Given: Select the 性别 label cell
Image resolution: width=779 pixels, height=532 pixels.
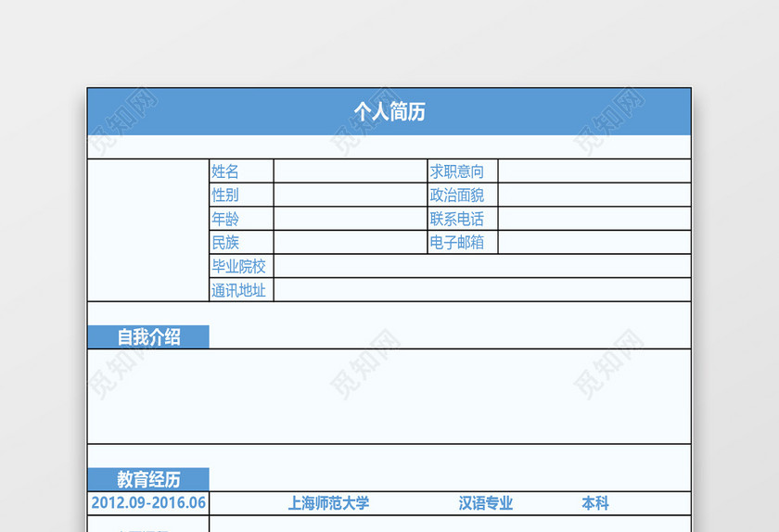Looking at the screenshot, I should (241, 195).
